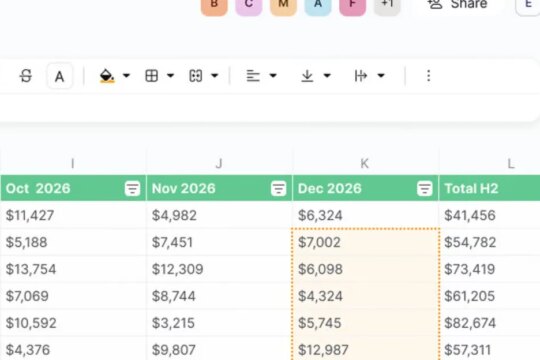
Task: Select cell with $41,456
Action: coord(489,215)
